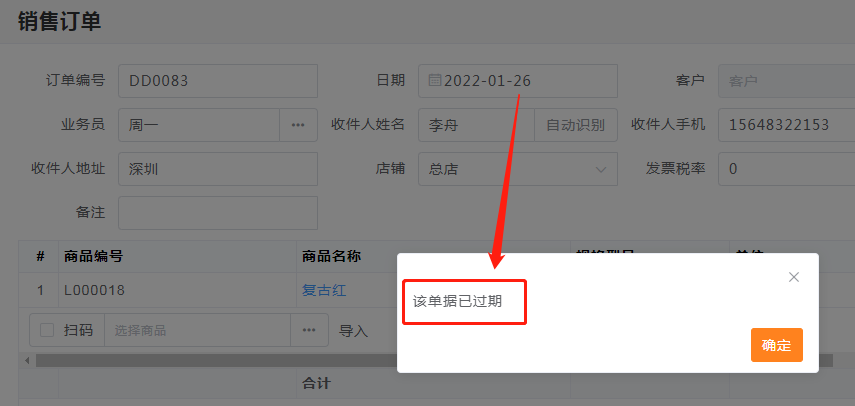Open the 复古红 product name link
Screen dimensions: 855x406
pyautogui.click(x=324, y=290)
